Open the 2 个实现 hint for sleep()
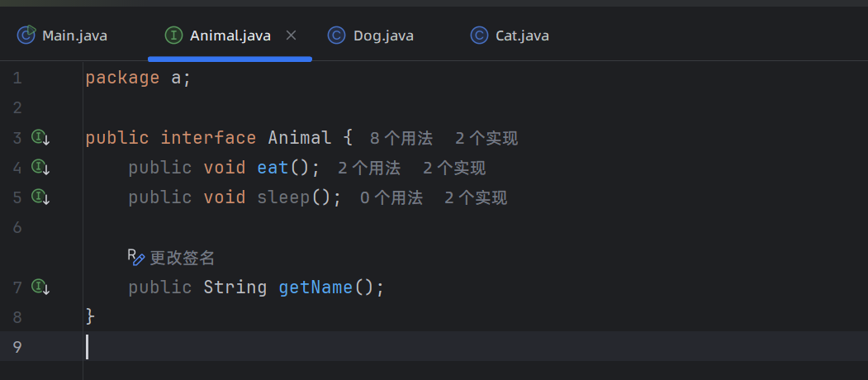Screen dimensions: 868x380 click(x=476, y=198)
